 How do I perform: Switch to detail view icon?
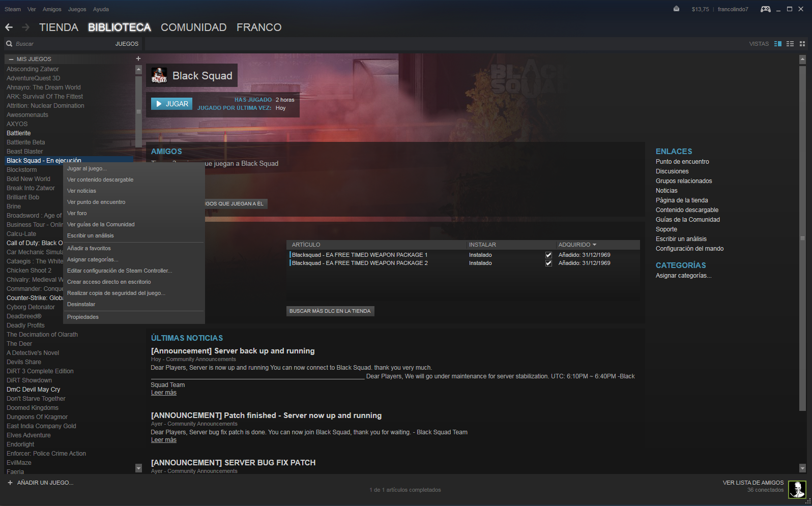pos(777,44)
